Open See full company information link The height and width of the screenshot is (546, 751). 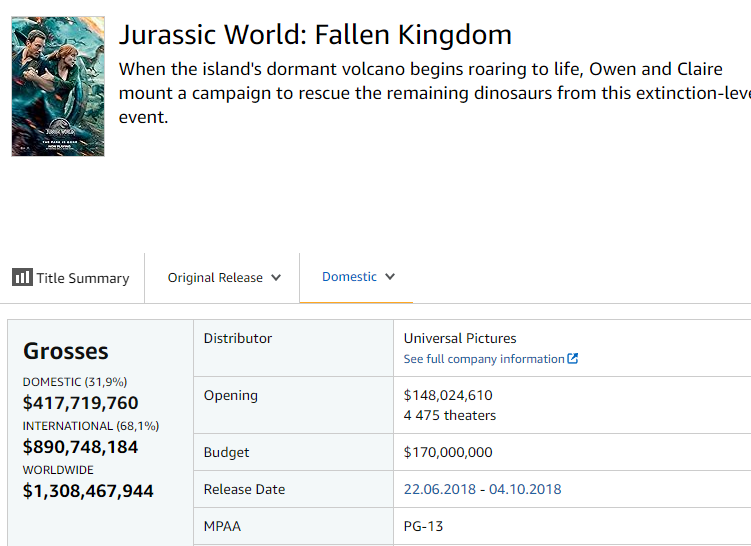pos(490,359)
